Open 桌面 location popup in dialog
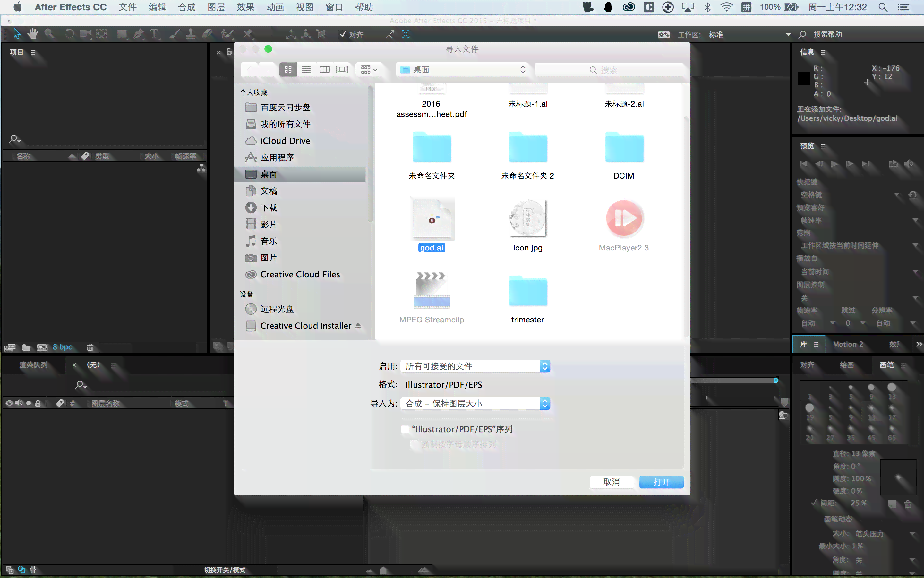Image resolution: width=924 pixels, height=578 pixels. 462,70
